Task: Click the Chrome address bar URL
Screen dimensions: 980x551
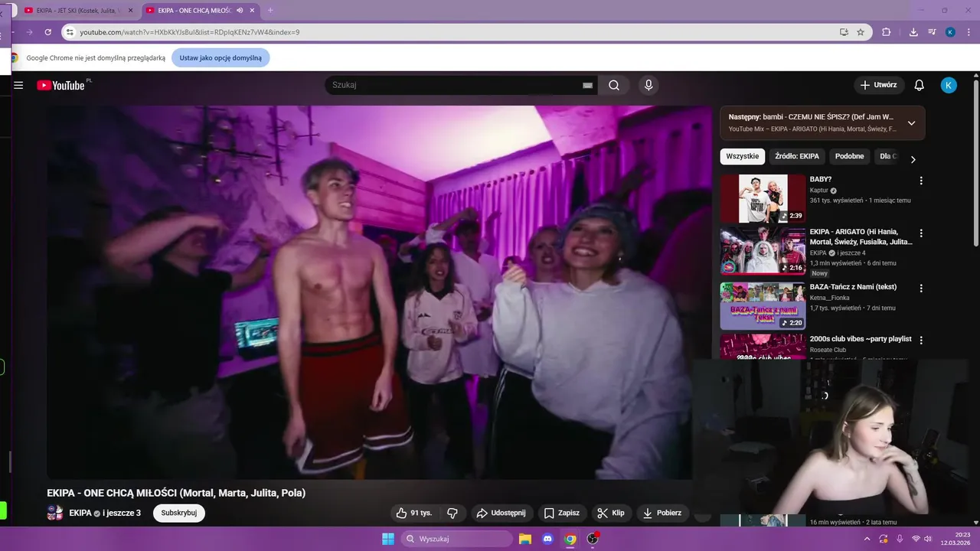Action: pos(189,32)
